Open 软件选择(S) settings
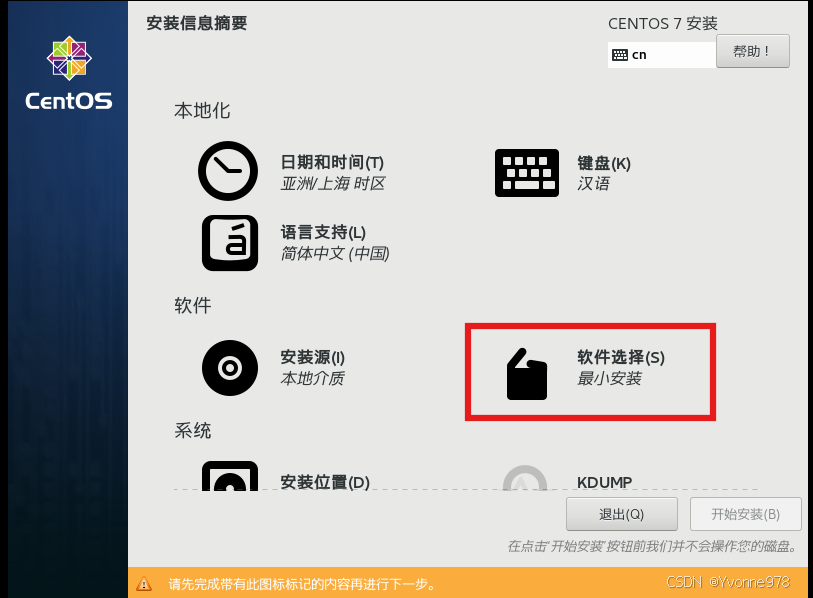The height and width of the screenshot is (598, 813). 621,357
